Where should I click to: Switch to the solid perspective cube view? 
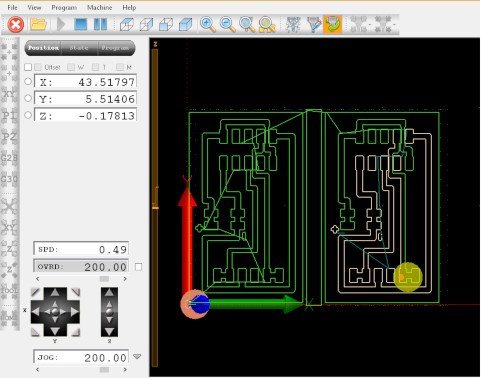click(186, 24)
